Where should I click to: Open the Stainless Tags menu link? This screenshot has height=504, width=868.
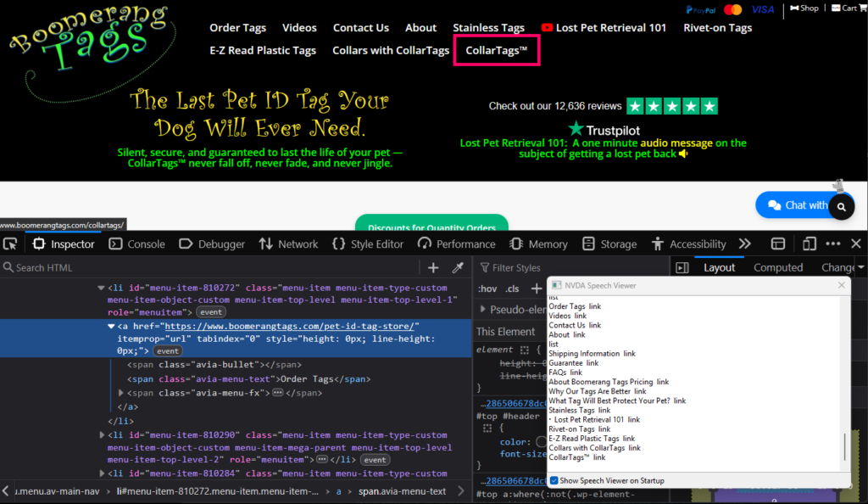(488, 28)
